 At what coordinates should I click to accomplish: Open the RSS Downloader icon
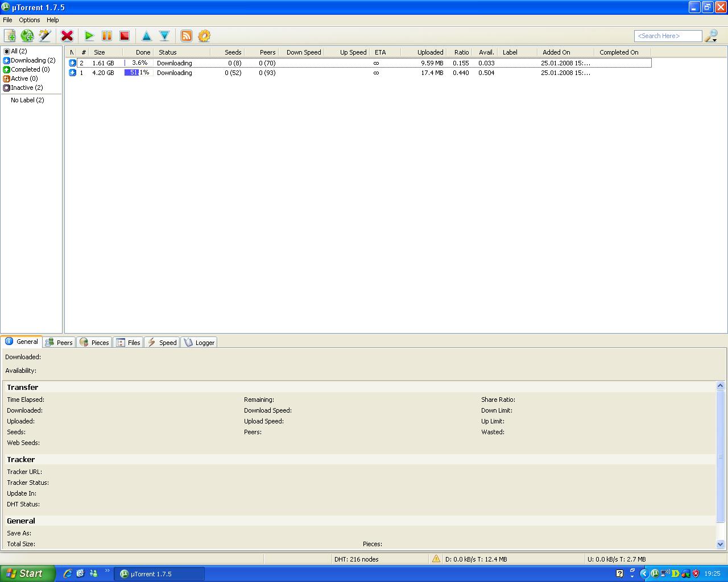(x=187, y=36)
